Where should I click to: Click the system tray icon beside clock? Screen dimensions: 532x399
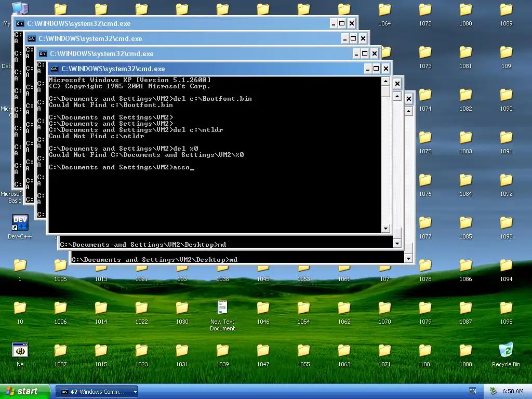click(x=493, y=392)
